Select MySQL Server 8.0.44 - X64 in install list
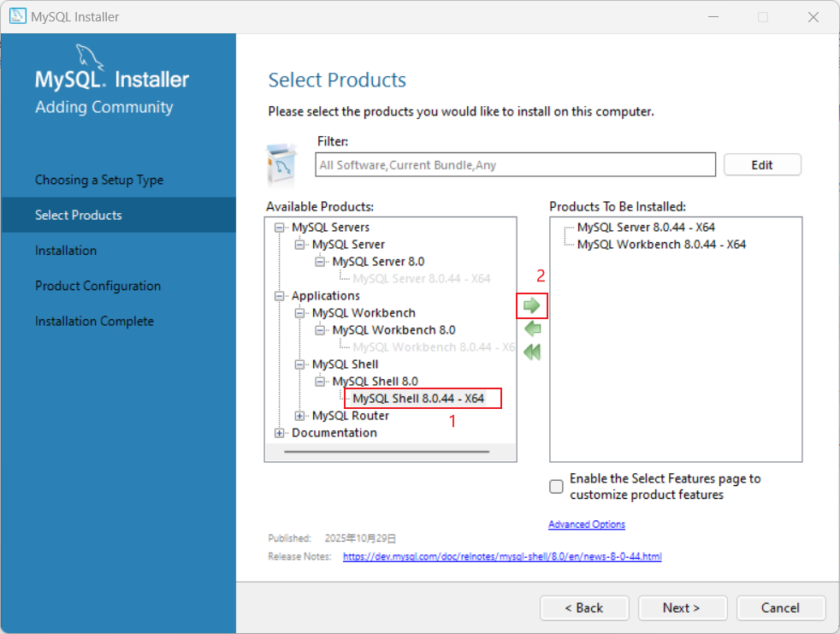Screen dimensions: 840x634 pos(646,228)
